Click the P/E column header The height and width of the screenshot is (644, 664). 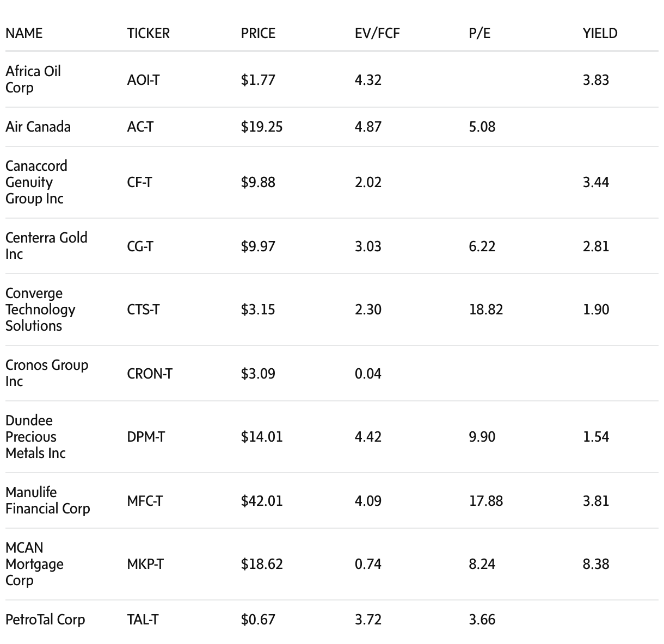(x=479, y=33)
